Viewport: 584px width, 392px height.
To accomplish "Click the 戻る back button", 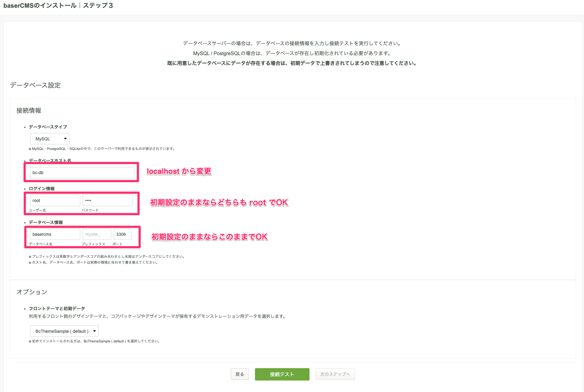I will [240, 374].
